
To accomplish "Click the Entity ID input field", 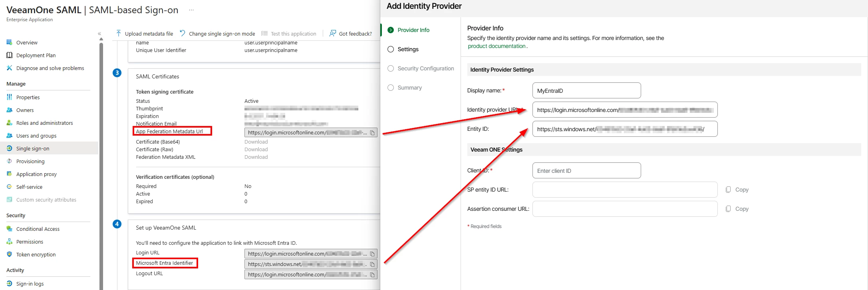I will (625, 129).
